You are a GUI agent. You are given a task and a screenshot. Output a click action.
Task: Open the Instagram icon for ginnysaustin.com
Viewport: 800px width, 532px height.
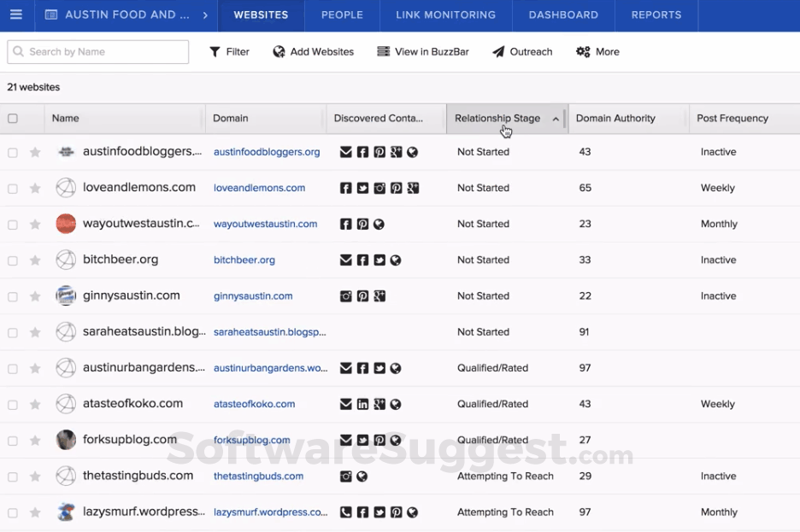click(x=346, y=295)
